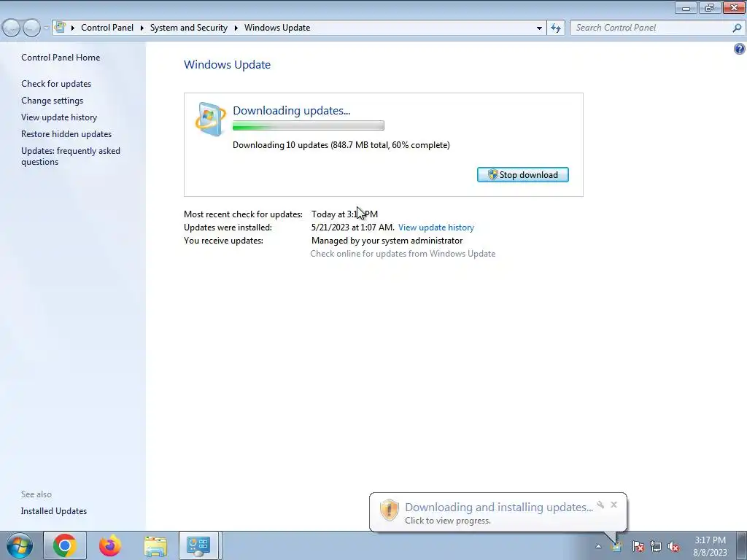Click the network tray icon
The image size is (747, 560).
pos(656,546)
